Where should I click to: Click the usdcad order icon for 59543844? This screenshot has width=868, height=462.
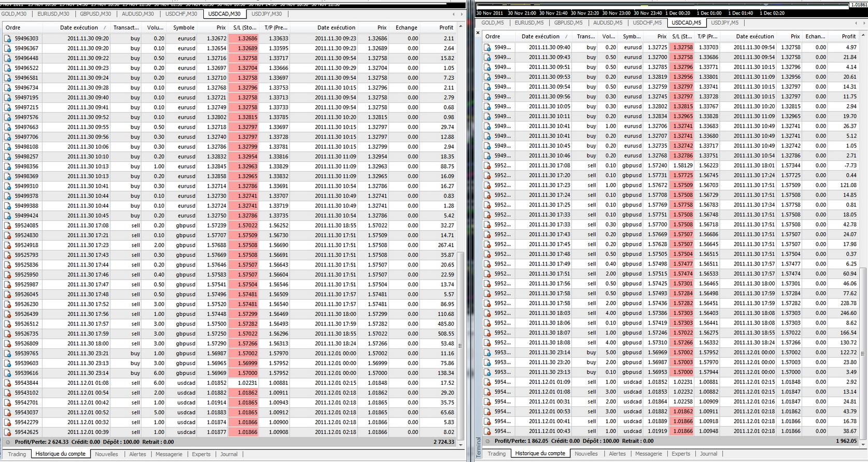pyautogui.click(x=7, y=383)
